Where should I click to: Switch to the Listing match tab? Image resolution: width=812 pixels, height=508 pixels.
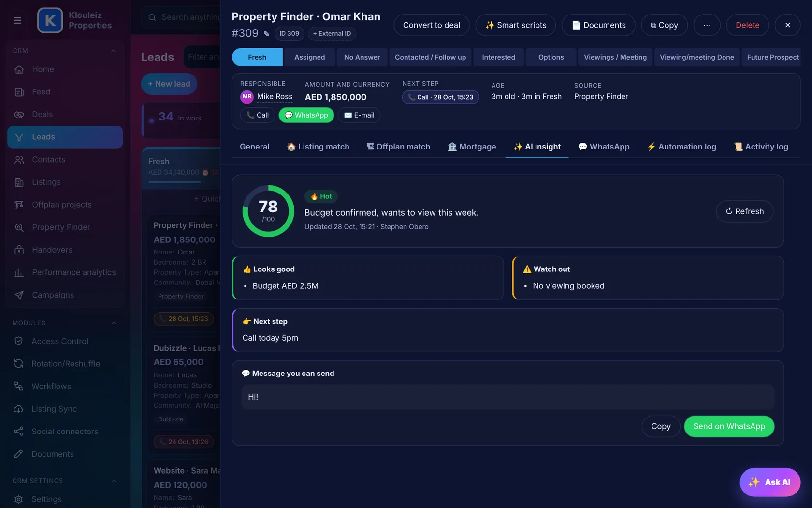click(x=318, y=147)
